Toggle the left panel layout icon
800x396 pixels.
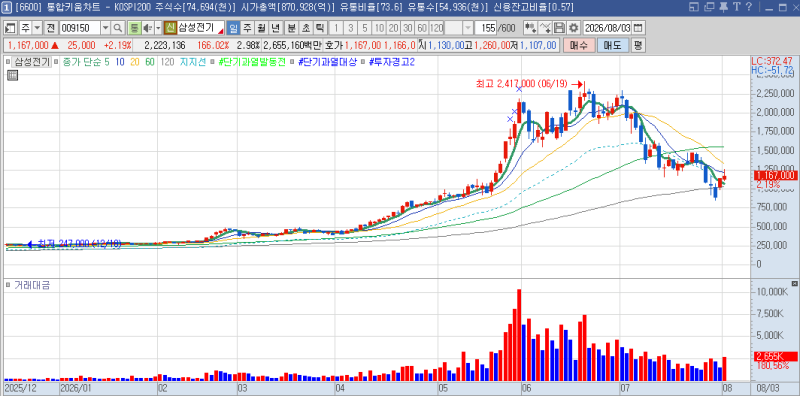pos(10,28)
